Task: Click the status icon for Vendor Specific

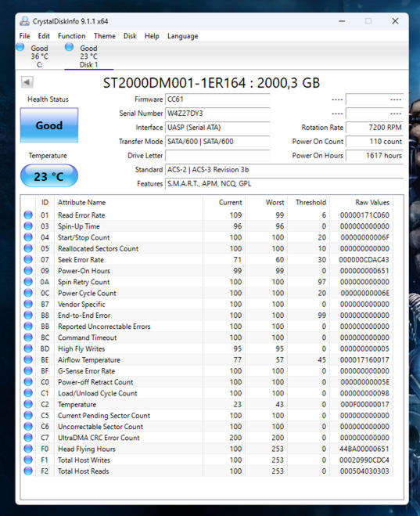Action: coord(28,304)
